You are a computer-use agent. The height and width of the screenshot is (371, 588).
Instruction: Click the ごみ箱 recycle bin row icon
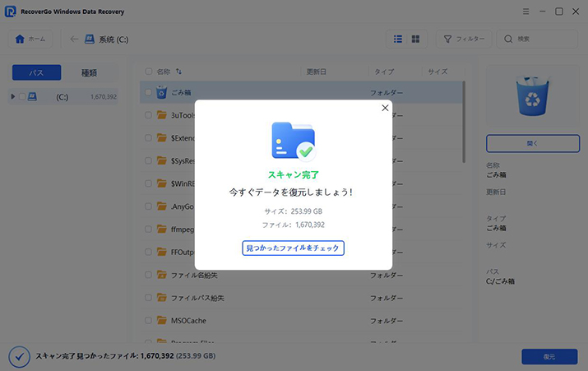[162, 92]
